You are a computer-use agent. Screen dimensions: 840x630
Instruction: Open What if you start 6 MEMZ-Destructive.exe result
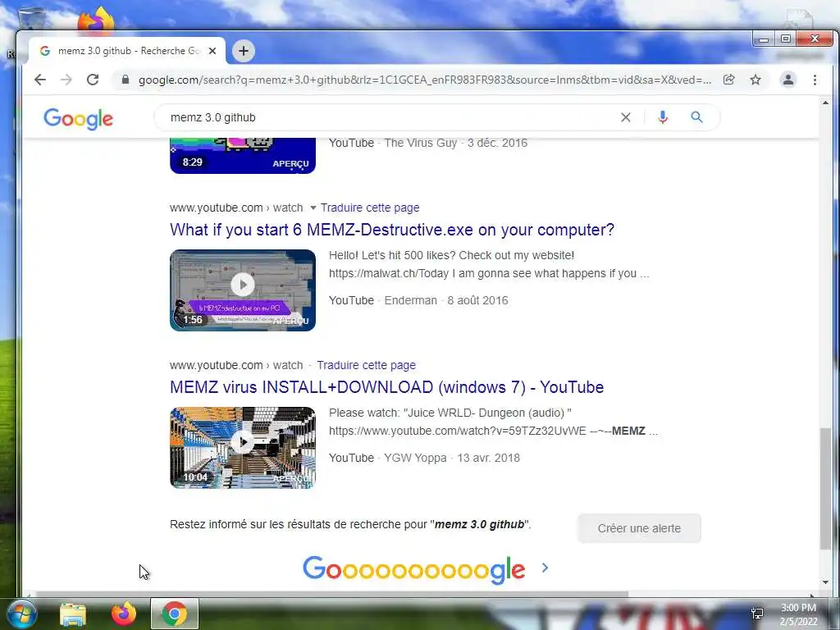coord(392,230)
